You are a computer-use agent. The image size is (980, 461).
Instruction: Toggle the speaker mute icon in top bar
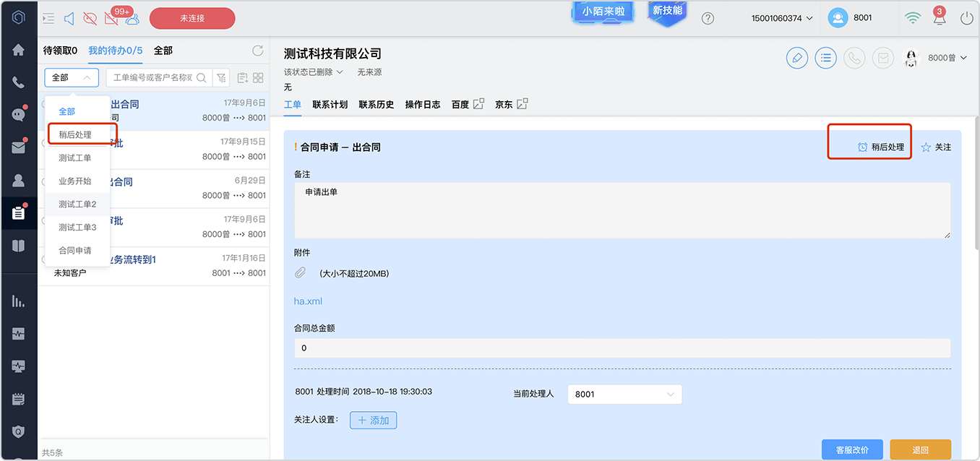click(x=69, y=18)
